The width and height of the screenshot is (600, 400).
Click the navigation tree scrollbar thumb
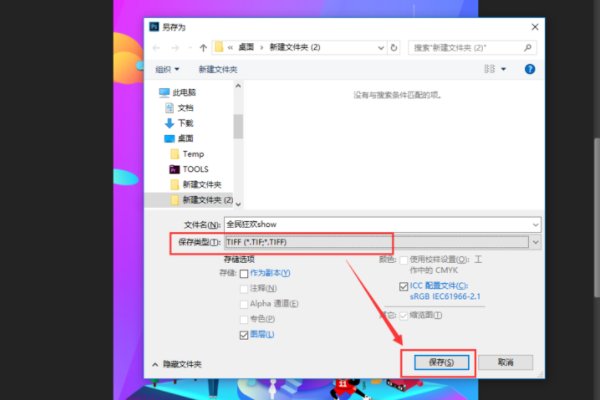coord(238,126)
